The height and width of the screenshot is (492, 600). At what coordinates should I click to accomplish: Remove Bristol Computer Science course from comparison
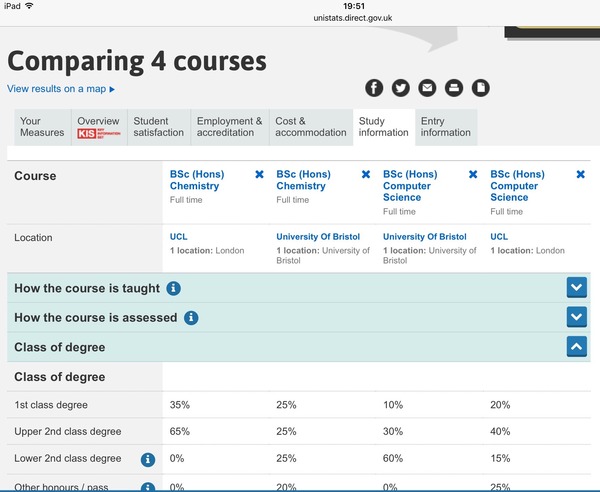coord(473,174)
